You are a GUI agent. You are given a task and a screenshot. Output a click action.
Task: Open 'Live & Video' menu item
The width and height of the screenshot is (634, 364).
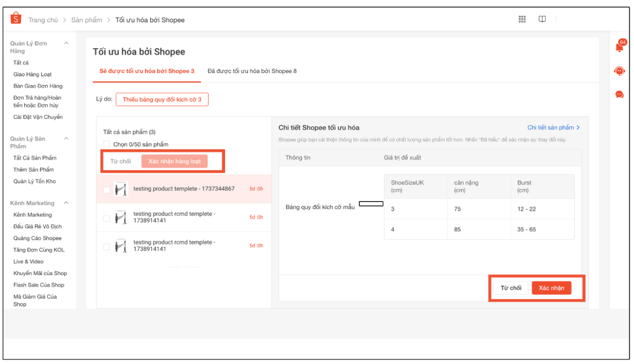29,262
